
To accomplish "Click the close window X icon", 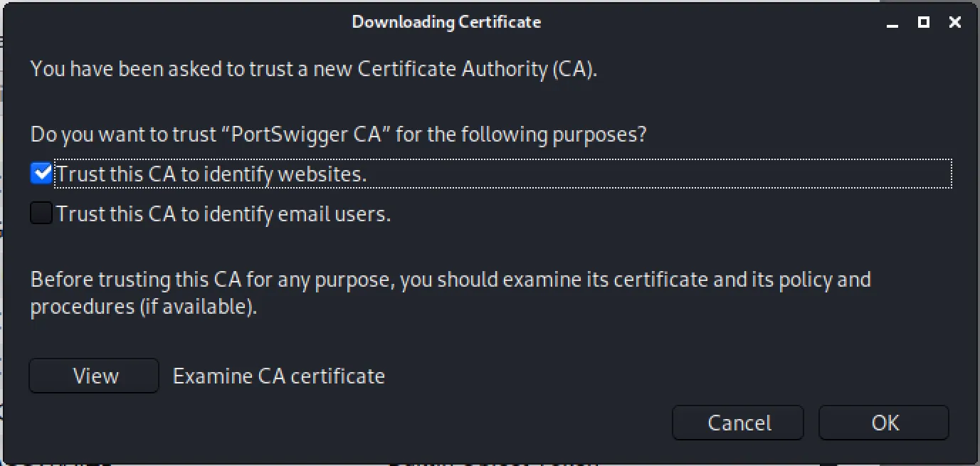I will click(x=954, y=22).
